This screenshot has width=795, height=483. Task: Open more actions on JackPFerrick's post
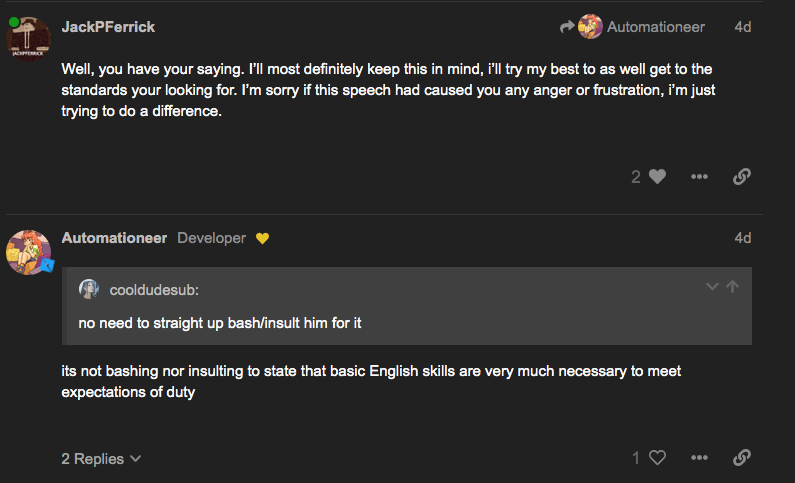699,177
